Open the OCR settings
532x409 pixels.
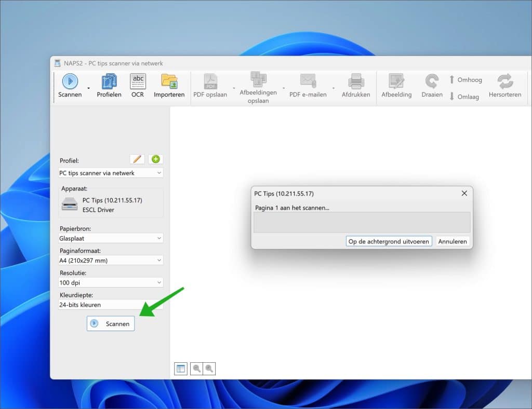point(137,86)
